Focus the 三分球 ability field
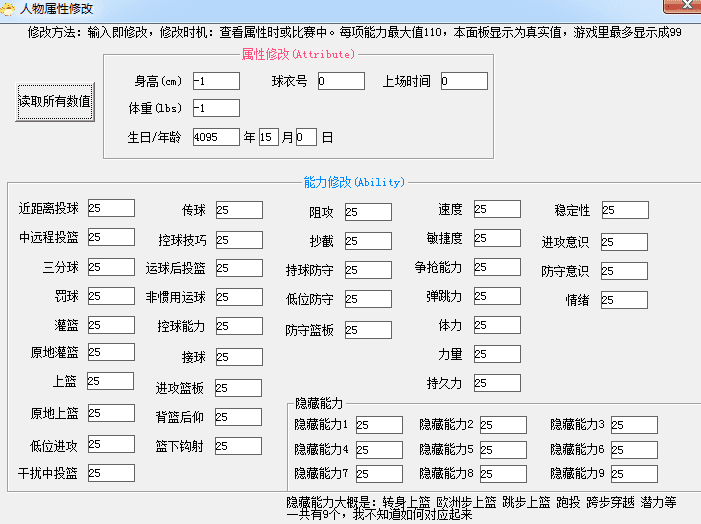Viewport: 701px width, 524px height. 110,267
